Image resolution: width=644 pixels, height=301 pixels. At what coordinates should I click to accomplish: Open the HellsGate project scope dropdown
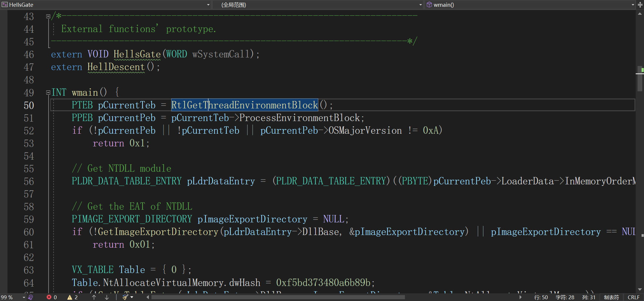pos(208,5)
